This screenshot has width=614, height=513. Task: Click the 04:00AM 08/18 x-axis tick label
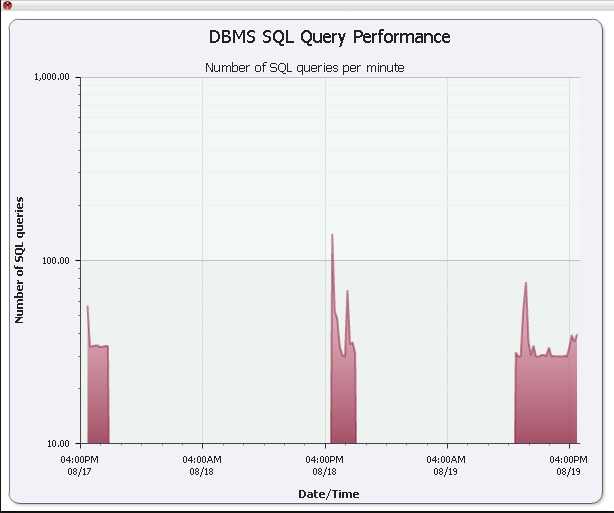tap(202, 464)
